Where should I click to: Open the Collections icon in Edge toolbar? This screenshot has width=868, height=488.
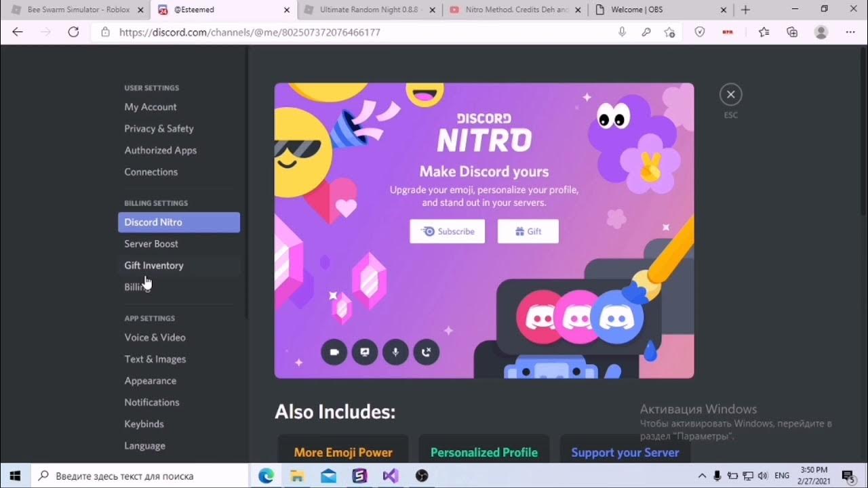click(x=792, y=32)
